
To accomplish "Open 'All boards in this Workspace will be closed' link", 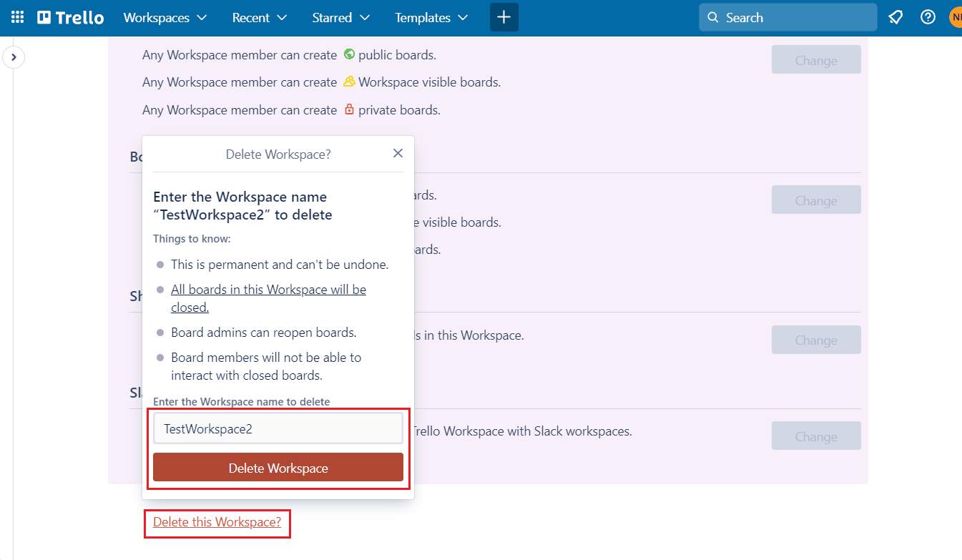I will (x=268, y=298).
